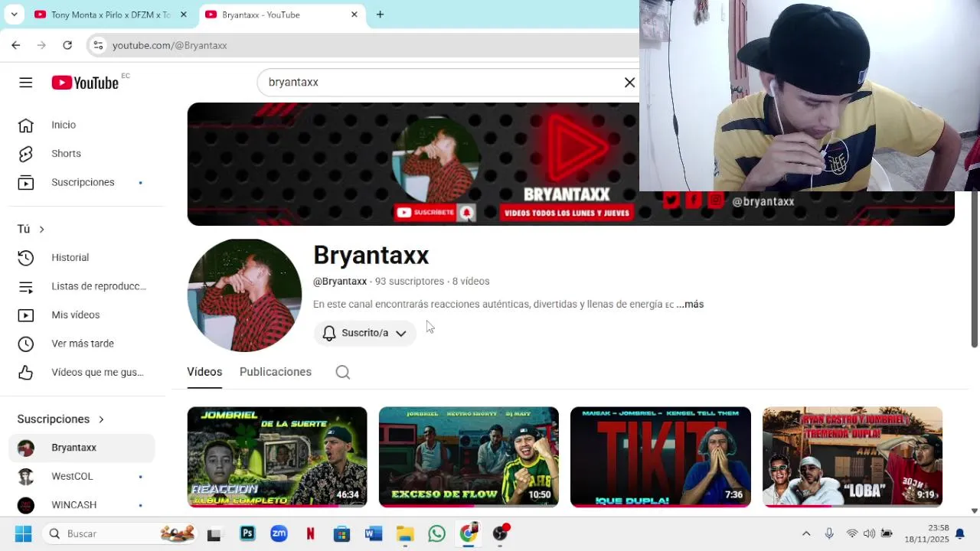The image size is (980, 551).
Task: Open the TIKITI ¡Que dupla! video
Action: (661, 457)
